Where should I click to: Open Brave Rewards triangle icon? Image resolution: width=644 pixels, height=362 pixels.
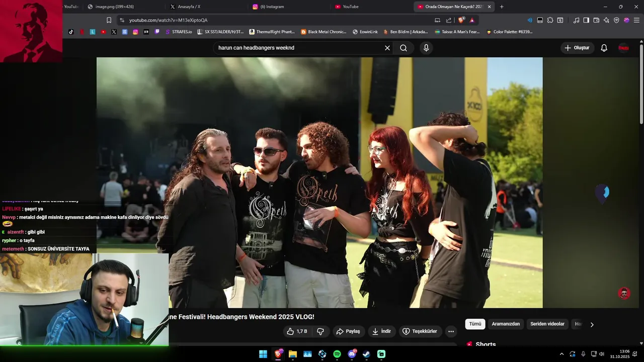coord(472,20)
